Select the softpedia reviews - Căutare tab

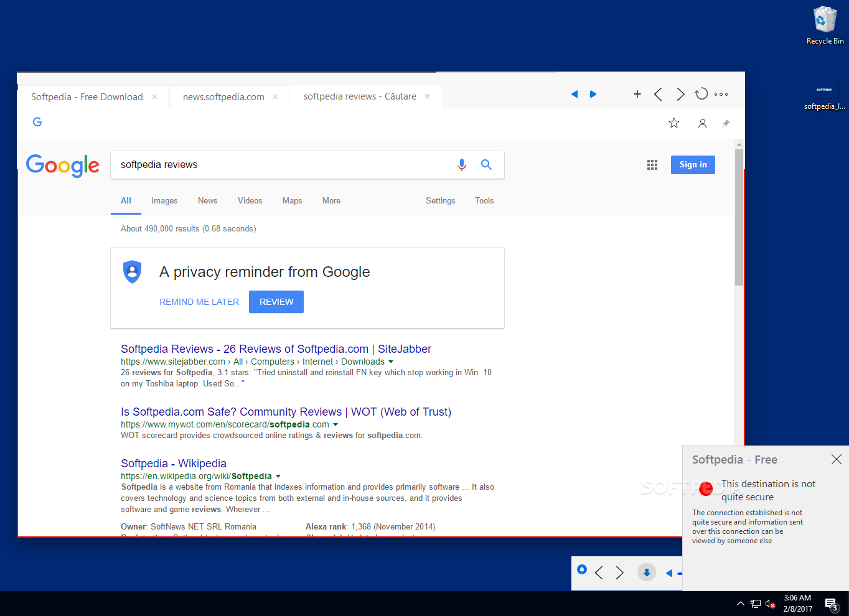click(x=360, y=96)
